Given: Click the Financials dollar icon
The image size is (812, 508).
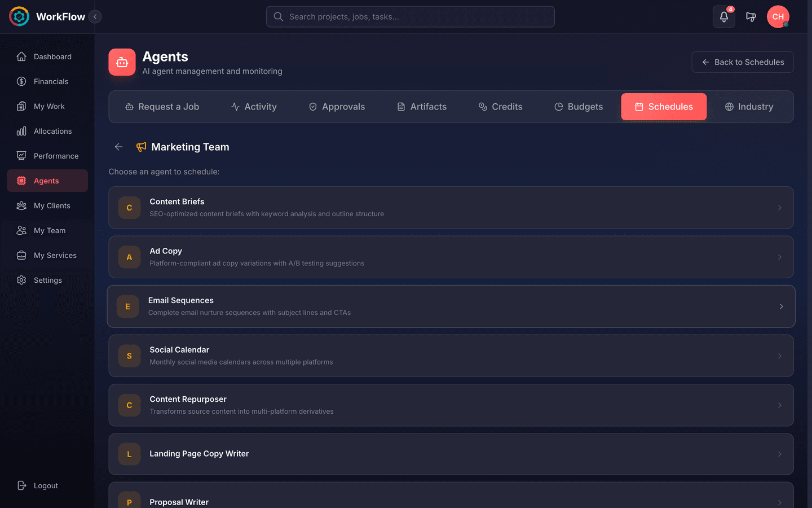Looking at the screenshot, I should 21,81.
